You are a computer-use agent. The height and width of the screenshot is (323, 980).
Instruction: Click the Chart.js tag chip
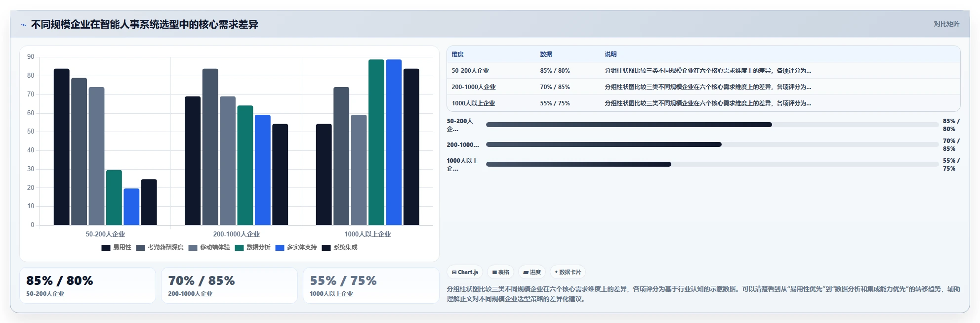click(x=465, y=272)
